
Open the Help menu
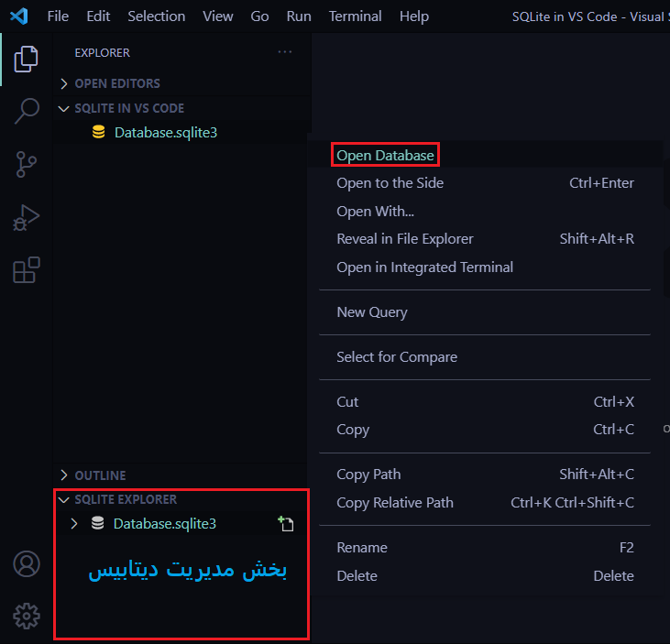click(x=414, y=16)
